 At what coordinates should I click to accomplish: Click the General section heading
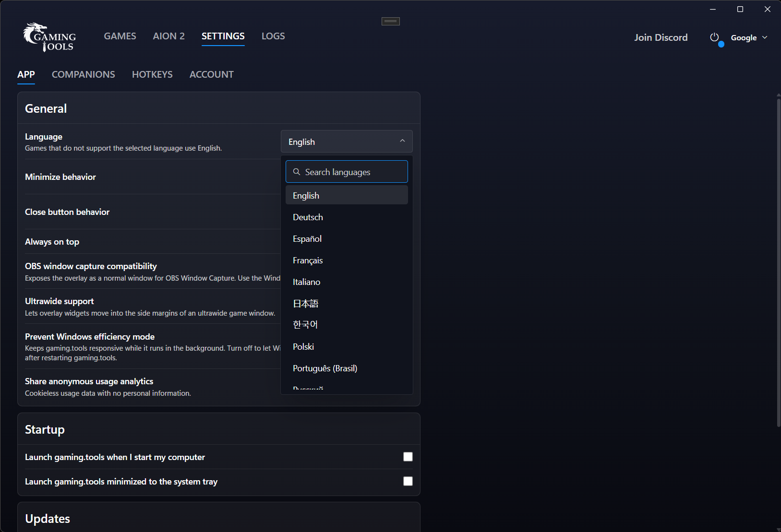pyautogui.click(x=46, y=108)
